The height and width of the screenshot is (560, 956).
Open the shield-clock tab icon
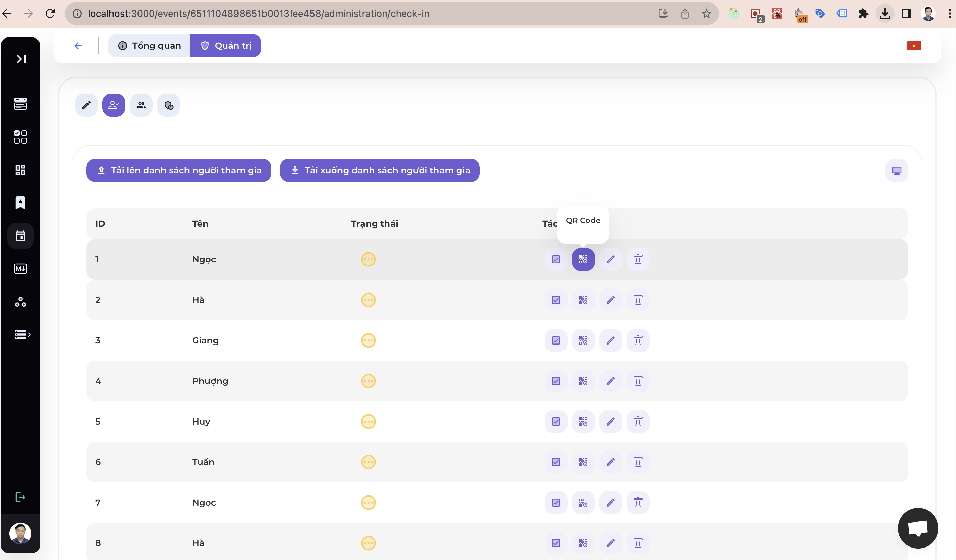(x=169, y=105)
